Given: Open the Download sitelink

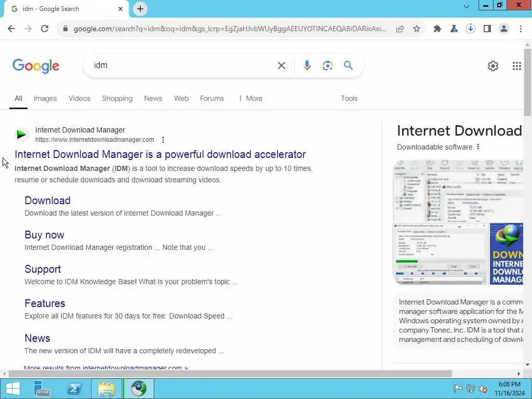Looking at the screenshot, I should pyautogui.click(x=47, y=201).
